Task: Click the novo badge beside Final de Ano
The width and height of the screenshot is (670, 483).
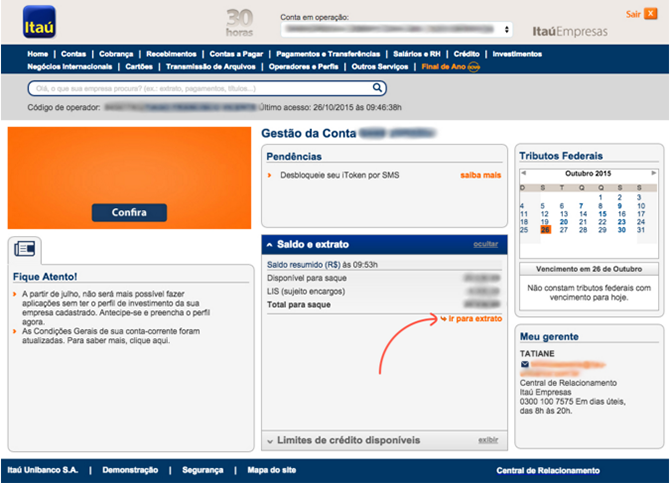Action: tap(473, 67)
